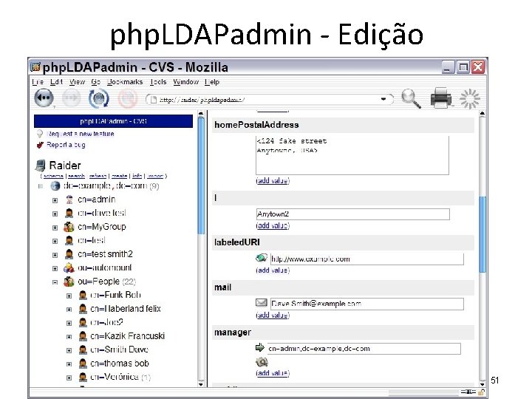Click the person icon for cn=thomas bob

(83, 364)
